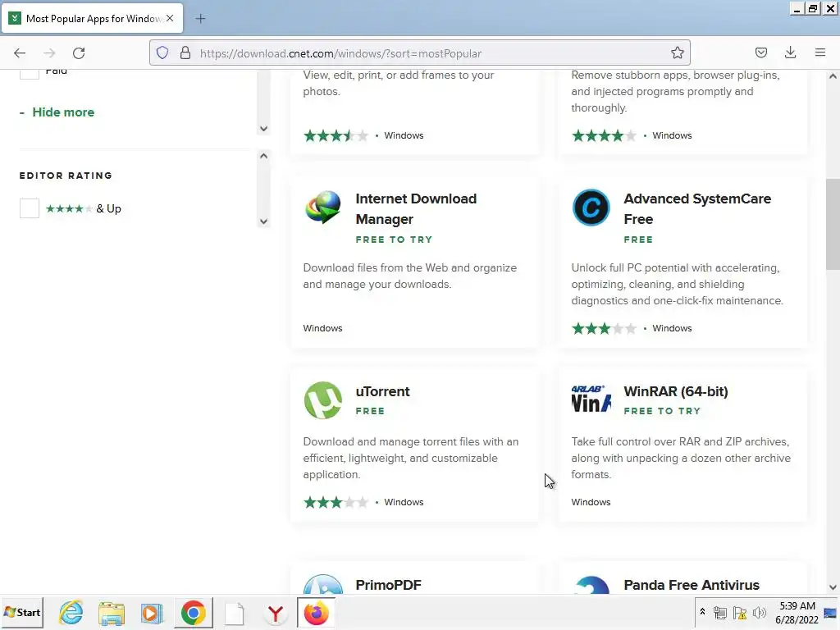
Task: Open the PrimoPDF title link
Action: pos(388,585)
